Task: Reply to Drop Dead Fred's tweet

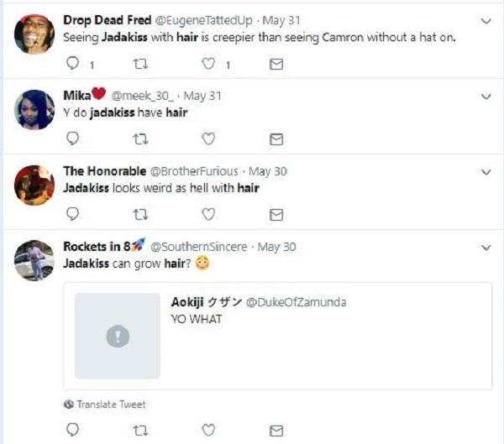Action: [x=72, y=64]
